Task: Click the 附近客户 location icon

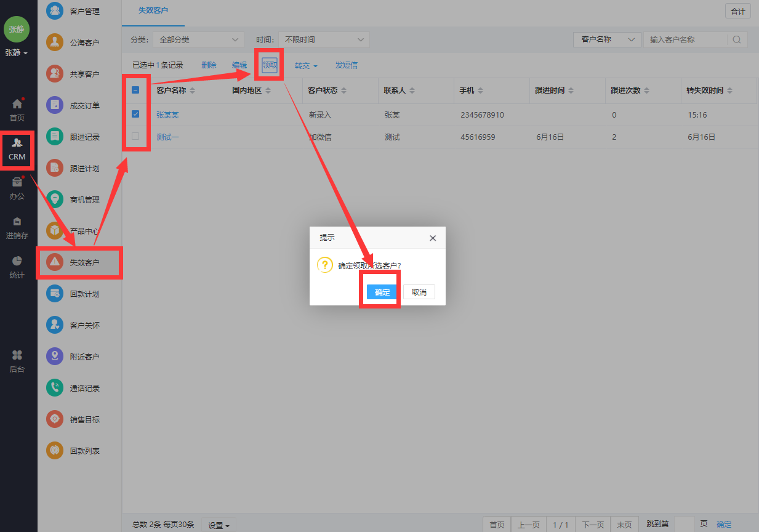Action: [55, 357]
